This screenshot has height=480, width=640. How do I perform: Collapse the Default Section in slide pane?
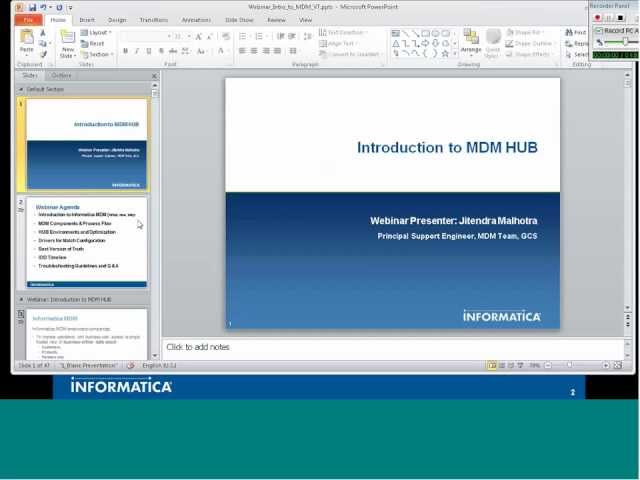tap(21, 89)
